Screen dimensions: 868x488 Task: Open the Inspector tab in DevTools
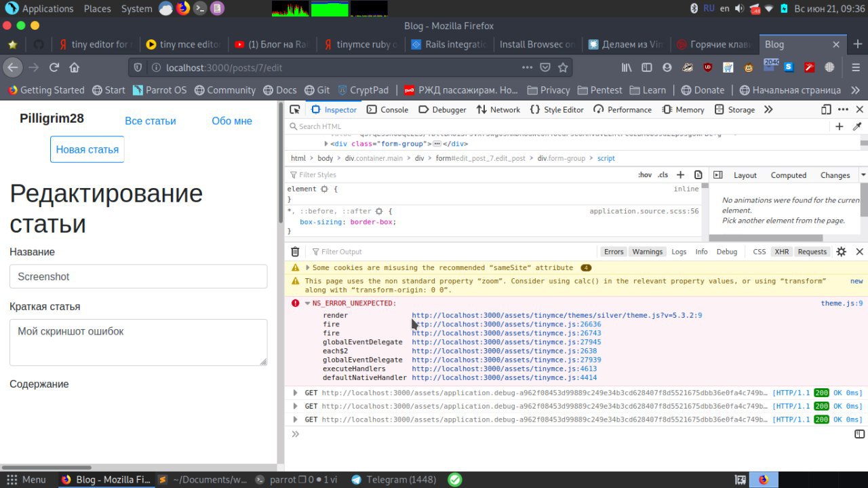334,109
